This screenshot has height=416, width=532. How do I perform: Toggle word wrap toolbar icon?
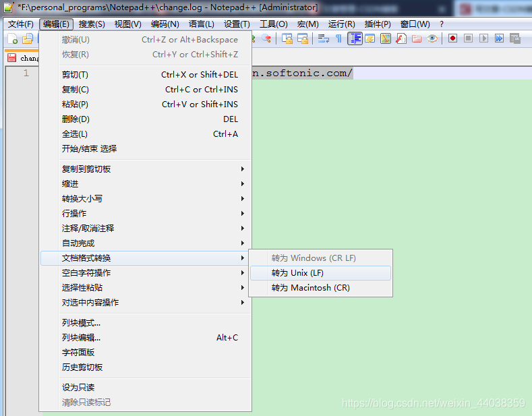(x=324, y=38)
